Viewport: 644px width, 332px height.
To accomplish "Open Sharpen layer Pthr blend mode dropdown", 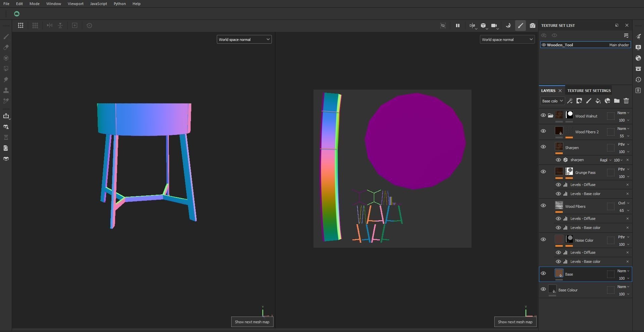I will coord(624,144).
